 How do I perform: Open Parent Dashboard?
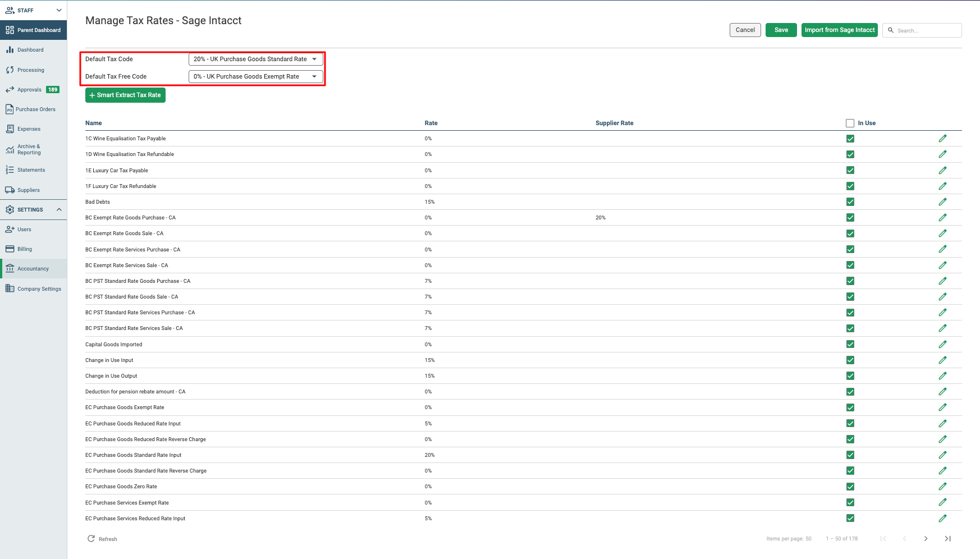pos(33,30)
